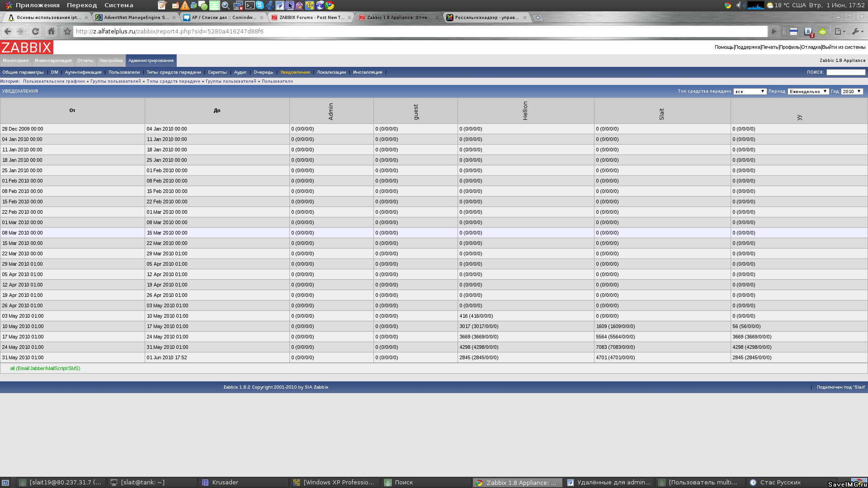
Task: Click the 'Выйти из системы' logout link
Action: point(844,47)
